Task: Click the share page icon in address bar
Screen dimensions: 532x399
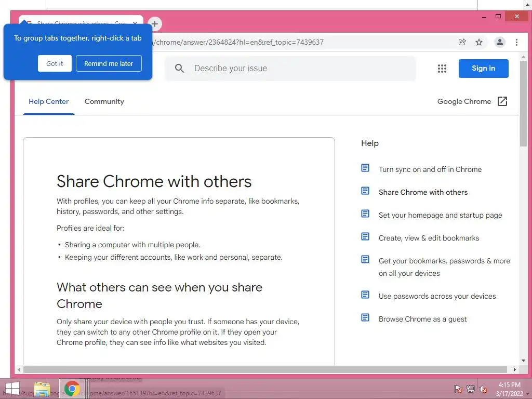Action: (x=462, y=42)
